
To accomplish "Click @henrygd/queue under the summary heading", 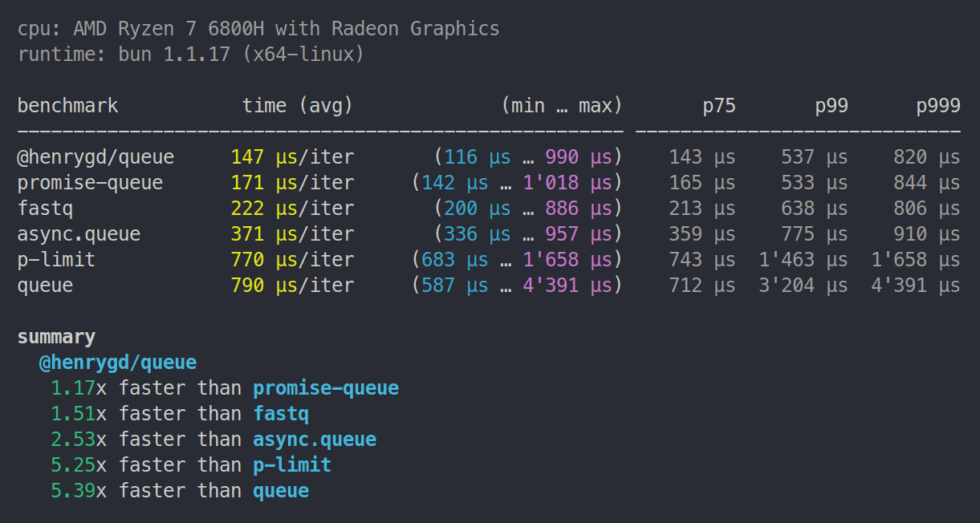I will coord(118,363).
